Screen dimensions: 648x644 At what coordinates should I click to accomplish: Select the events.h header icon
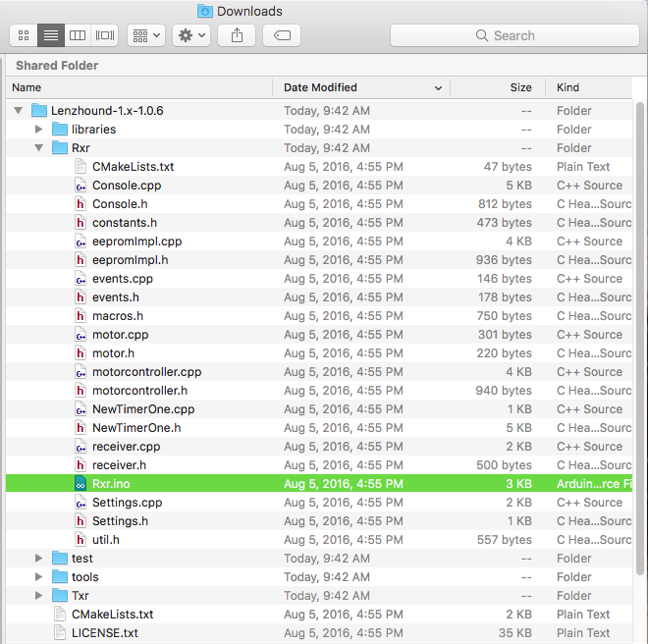(81, 297)
